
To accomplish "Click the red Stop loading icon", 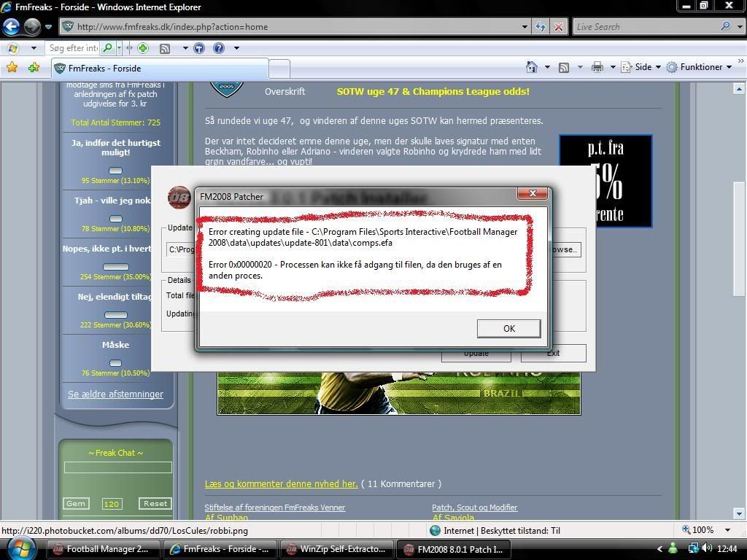I will click(x=558, y=27).
